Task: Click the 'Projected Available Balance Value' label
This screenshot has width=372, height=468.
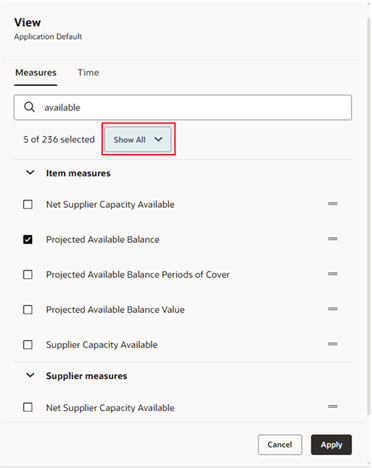Action: click(x=115, y=310)
